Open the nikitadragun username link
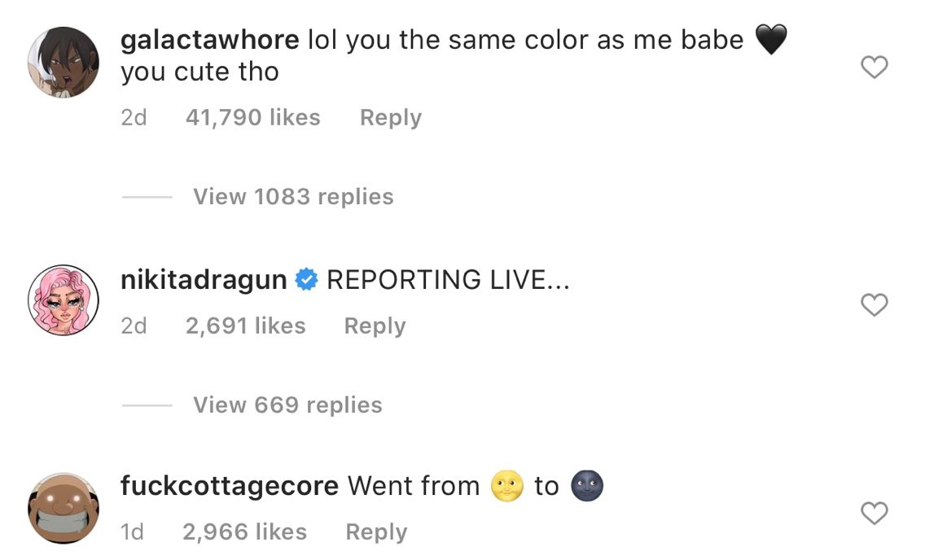 click(204, 280)
